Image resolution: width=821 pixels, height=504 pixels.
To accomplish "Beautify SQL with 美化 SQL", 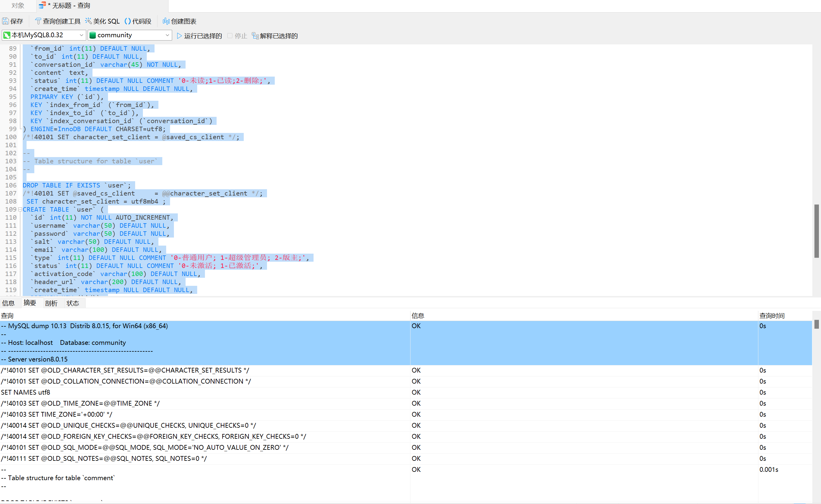I will click(102, 21).
